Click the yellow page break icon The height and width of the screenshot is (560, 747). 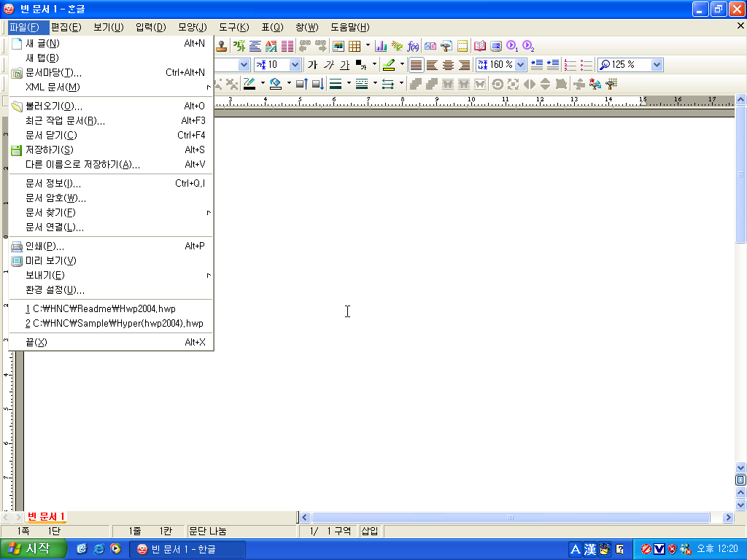pyautogui.click(x=462, y=46)
